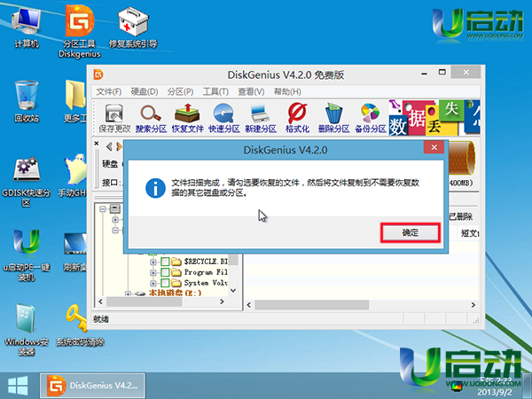Click the 格式化 format toolbar icon

pyautogui.click(x=297, y=118)
